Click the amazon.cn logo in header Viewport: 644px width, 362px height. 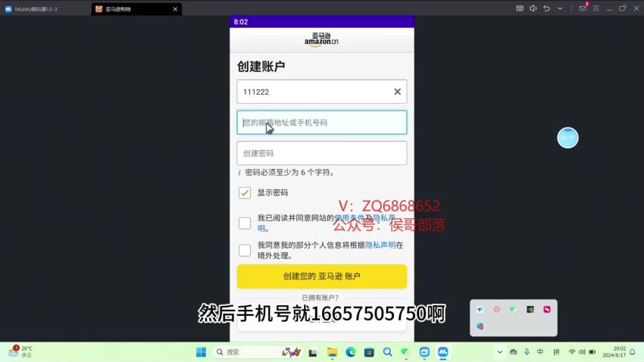321,40
